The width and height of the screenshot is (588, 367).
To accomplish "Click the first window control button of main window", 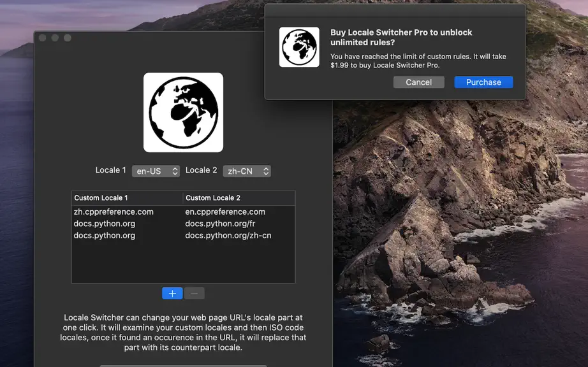I will 42,38.
